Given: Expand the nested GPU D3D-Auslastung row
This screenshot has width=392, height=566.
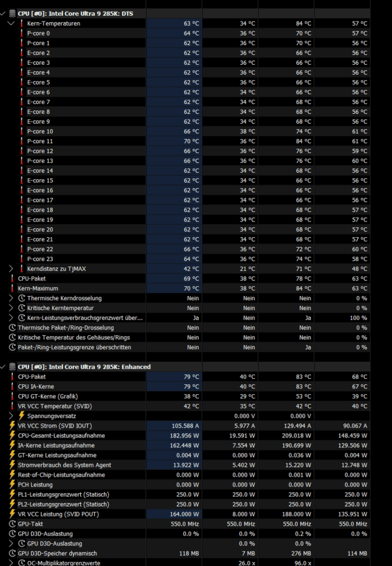Looking at the screenshot, I should tap(11, 544).
